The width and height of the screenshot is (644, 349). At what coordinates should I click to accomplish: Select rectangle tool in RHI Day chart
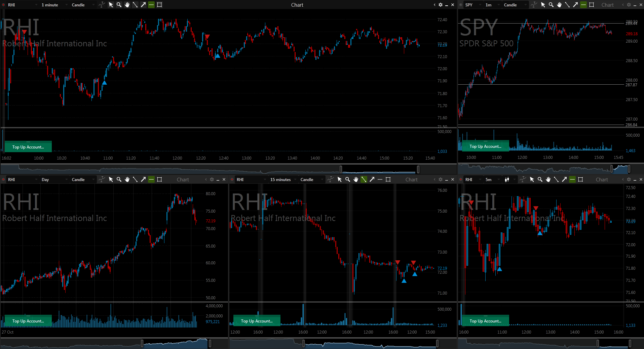pos(159,179)
